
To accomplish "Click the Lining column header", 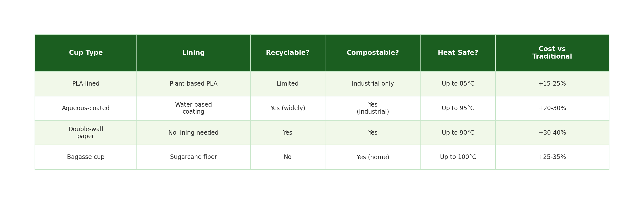I will [x=193, y=53].
